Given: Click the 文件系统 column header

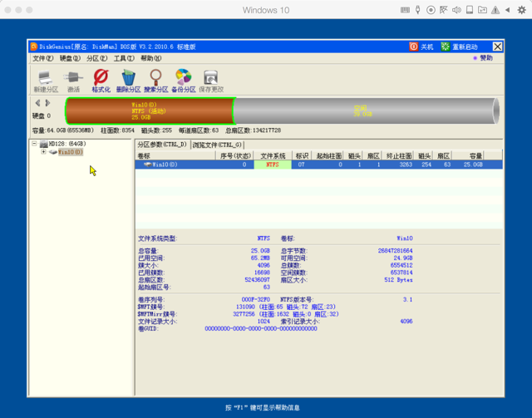Looking at the screenshot, I should [273, 155].
